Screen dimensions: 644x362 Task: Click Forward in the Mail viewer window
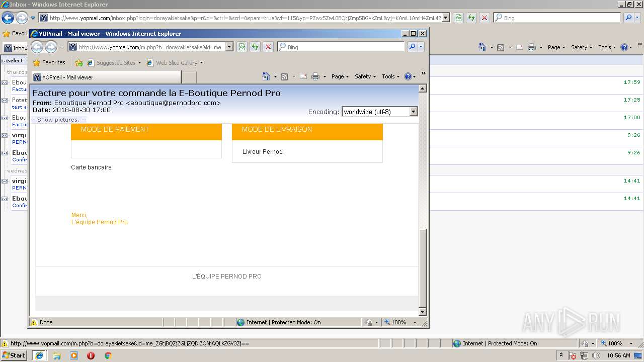(51, 47)
